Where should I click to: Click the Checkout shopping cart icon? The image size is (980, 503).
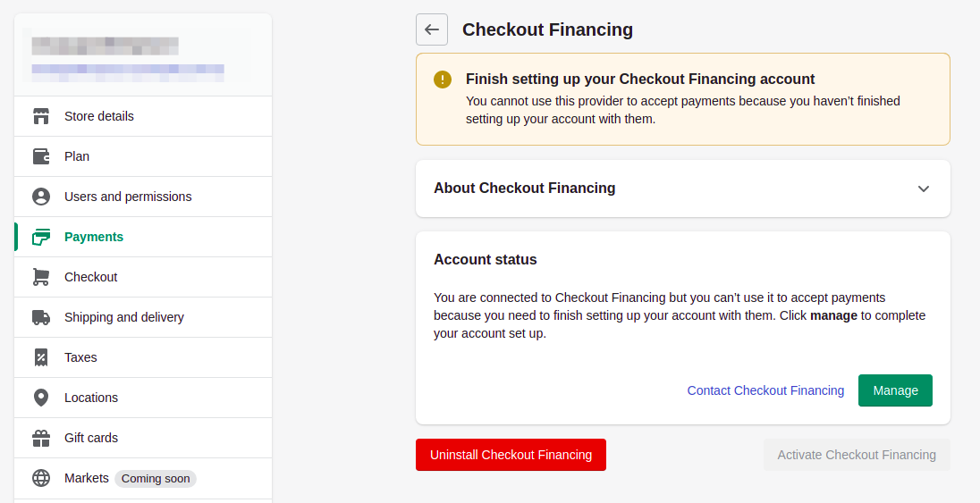click(x=41, y=277)
